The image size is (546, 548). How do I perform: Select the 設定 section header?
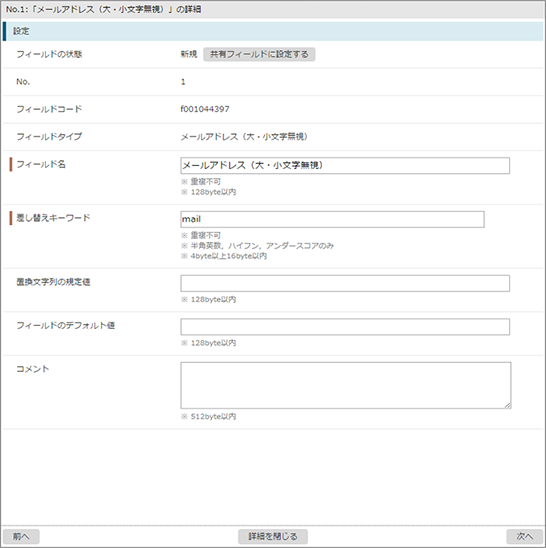tap(273, 31)
